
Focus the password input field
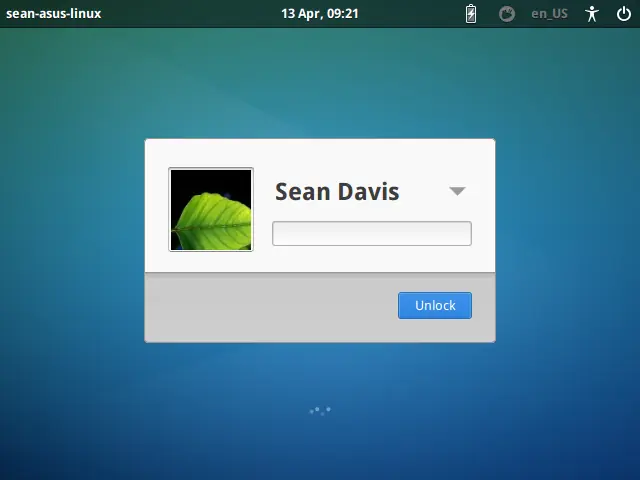pos(372,233)
